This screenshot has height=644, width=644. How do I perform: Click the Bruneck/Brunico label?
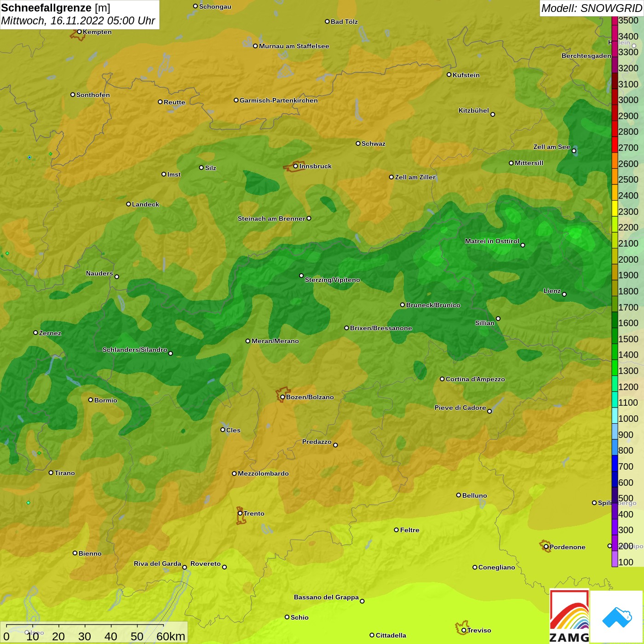(x=433, y=305)
